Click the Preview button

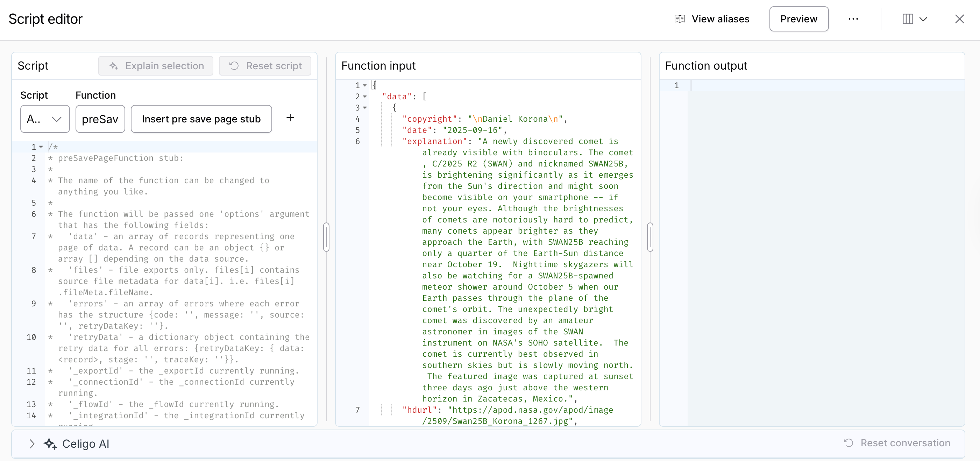(798, 19)
